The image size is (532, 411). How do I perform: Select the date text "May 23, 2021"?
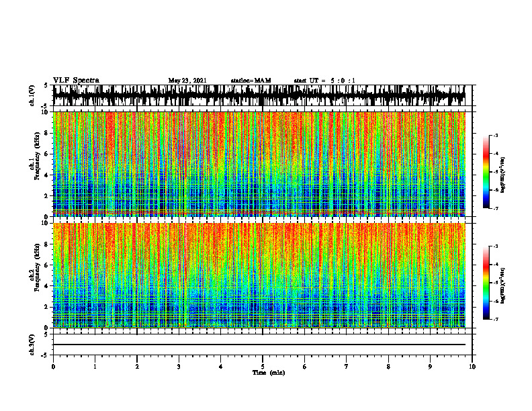point(187,81)
